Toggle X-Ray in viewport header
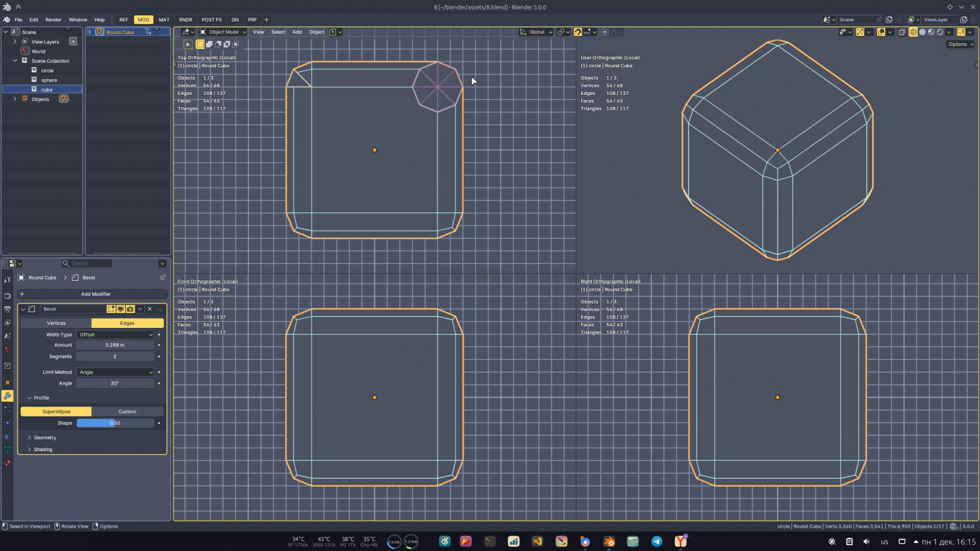Image resolution: width=980 pixels, height=551 pixels. (901, 32)
